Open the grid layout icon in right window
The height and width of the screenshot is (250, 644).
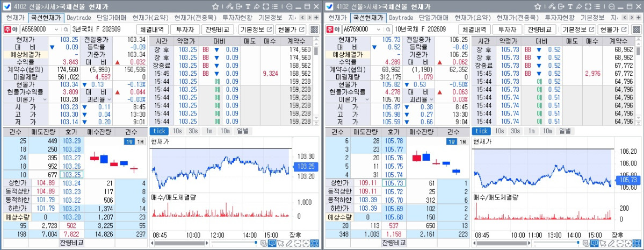[636, 29]
